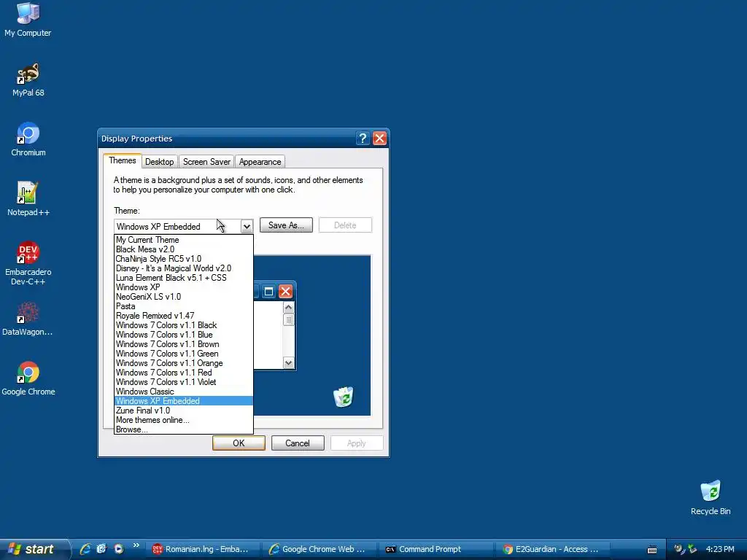The image size is (747, 560).
Task: Click the preview window maximize icon
Action: 268,292
